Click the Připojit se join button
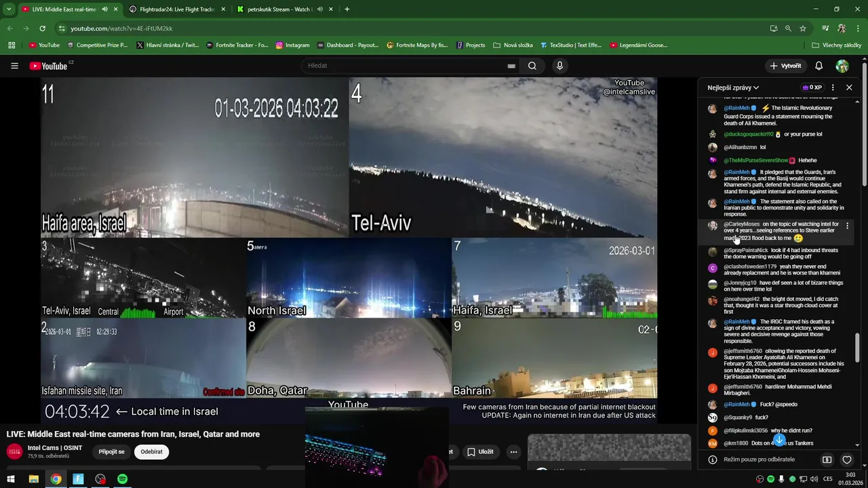This screenshot has width=868, height=488. (x=112, y=451)
